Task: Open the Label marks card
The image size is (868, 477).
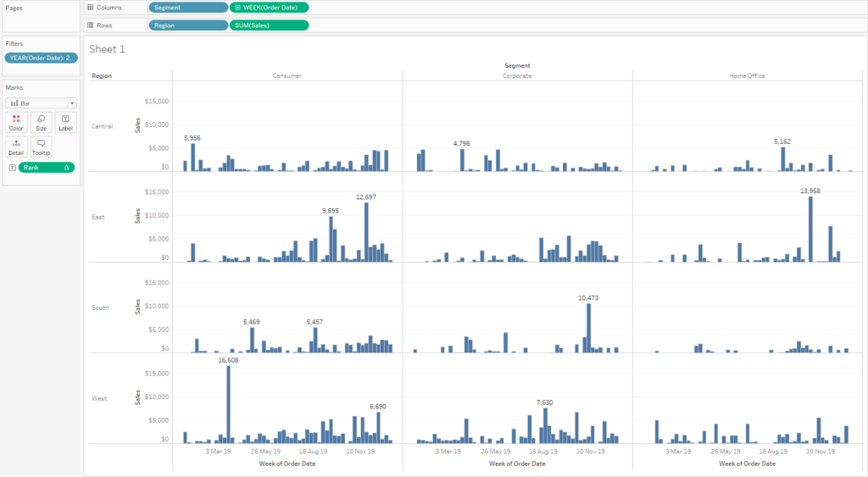Action: tap(65, 122)
